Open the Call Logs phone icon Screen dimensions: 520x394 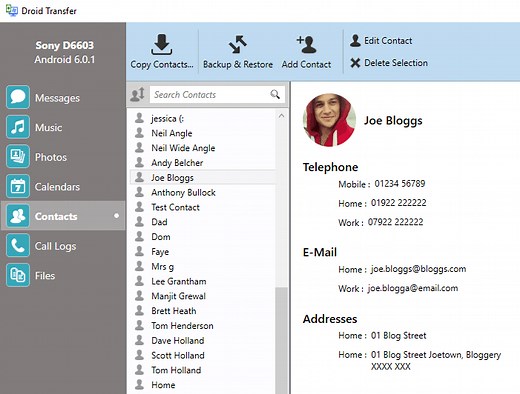click(18, 246)
